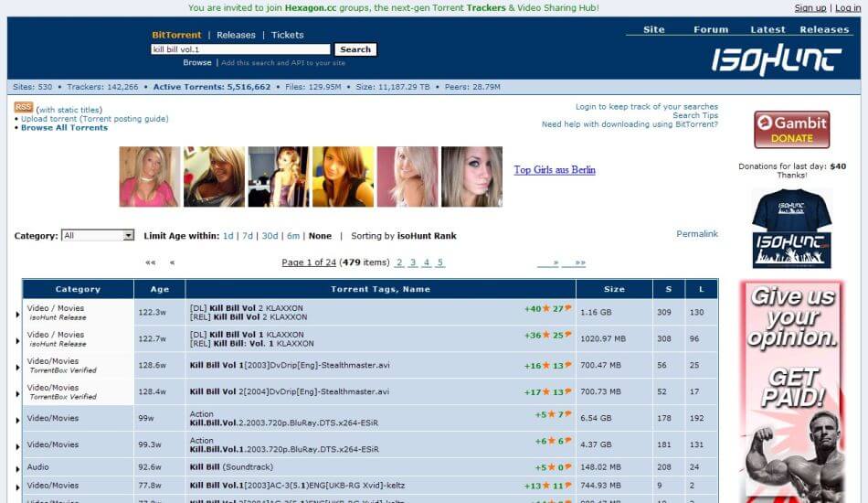Screen dimensions: 868x503
Task: Click the search field containing kill bill vol.1
Action: click(240, 49)
